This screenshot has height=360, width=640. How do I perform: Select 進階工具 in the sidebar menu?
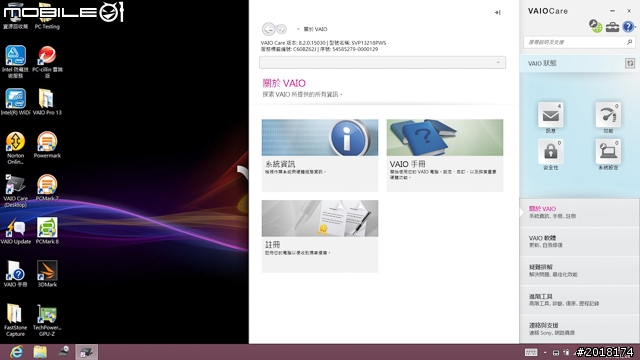tap(580, 300)
